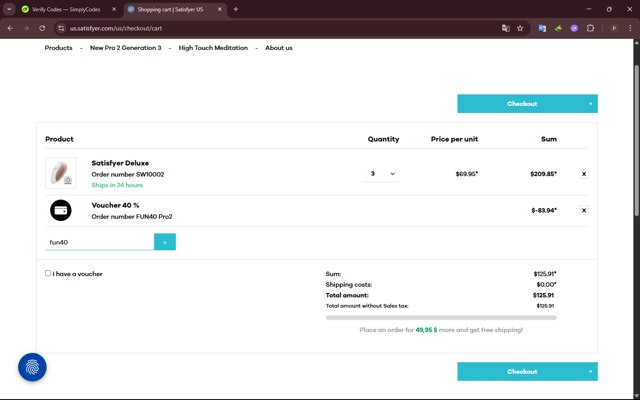Image resolution: width=640 pixels, height=400 pixels.
Task: Click the voucher code input field
Action: pos(100,242)
